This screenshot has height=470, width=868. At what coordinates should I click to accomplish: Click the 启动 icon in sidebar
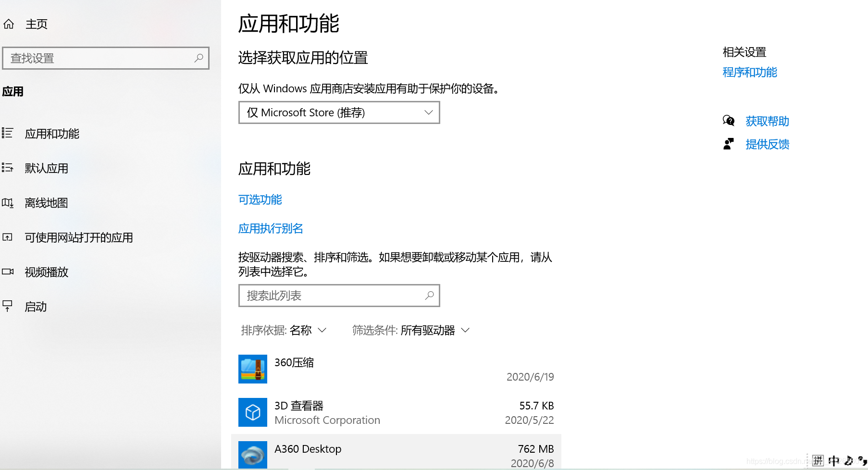[x=7, y=306]
